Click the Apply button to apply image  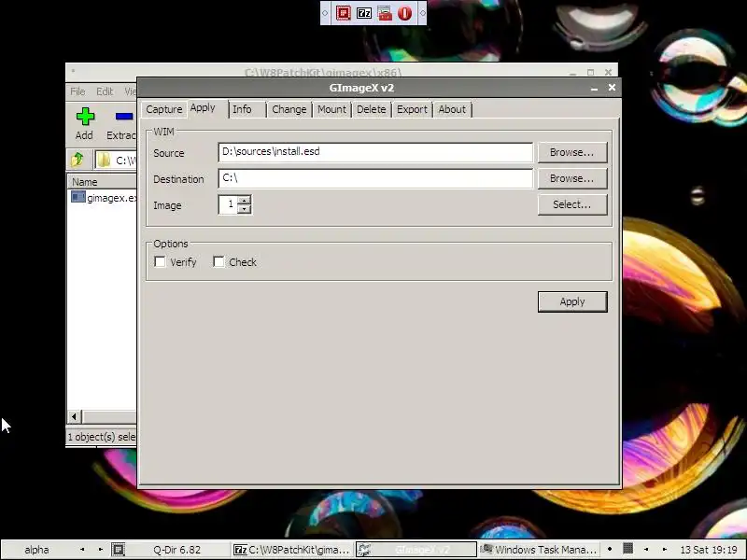(572, 301)
